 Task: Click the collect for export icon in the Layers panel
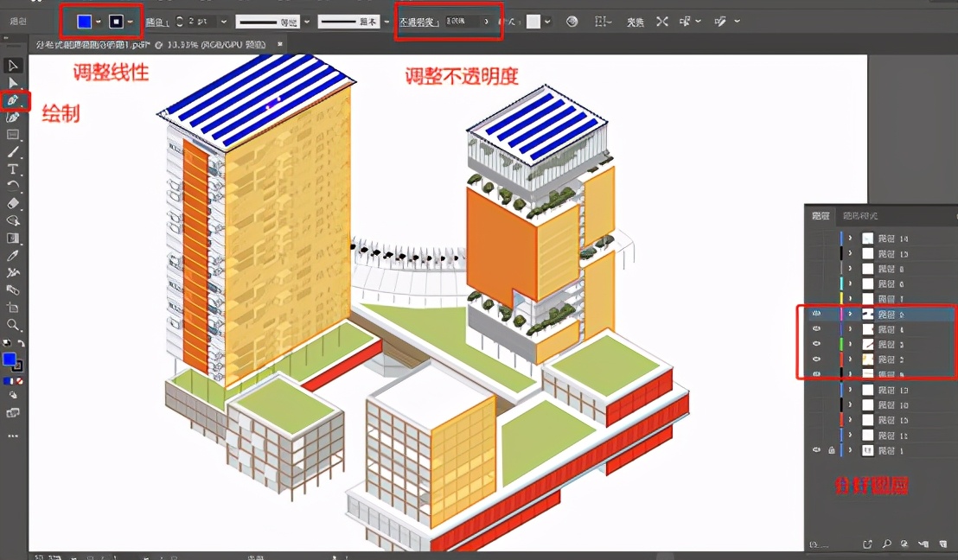(867, 544)
